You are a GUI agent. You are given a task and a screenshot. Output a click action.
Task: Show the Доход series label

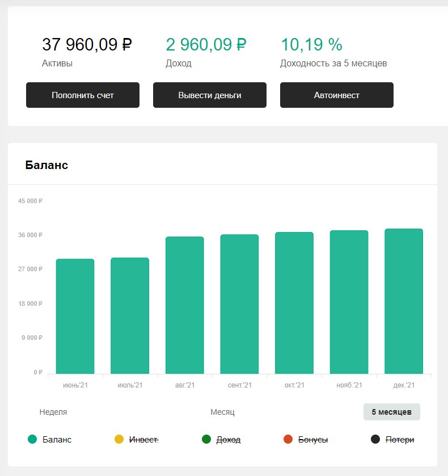228,440
